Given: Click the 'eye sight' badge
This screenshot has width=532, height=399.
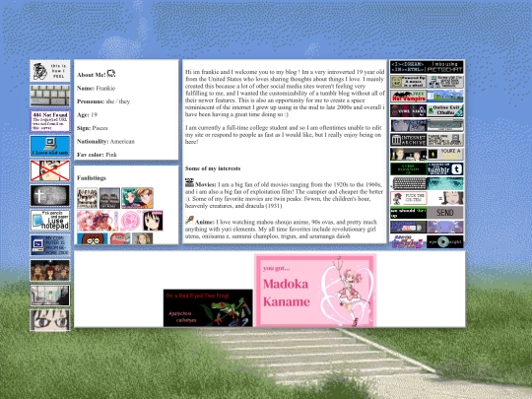Looking at the screenshot, I should (x=445, y=241).
